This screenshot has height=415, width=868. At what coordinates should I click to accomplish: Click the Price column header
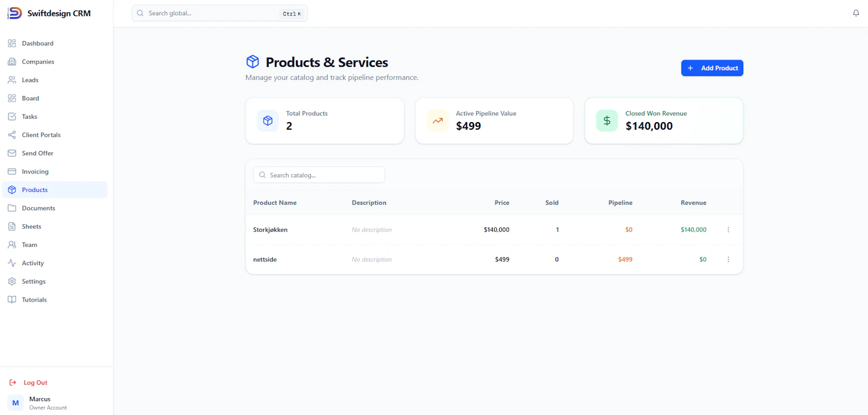click(502, 203)
